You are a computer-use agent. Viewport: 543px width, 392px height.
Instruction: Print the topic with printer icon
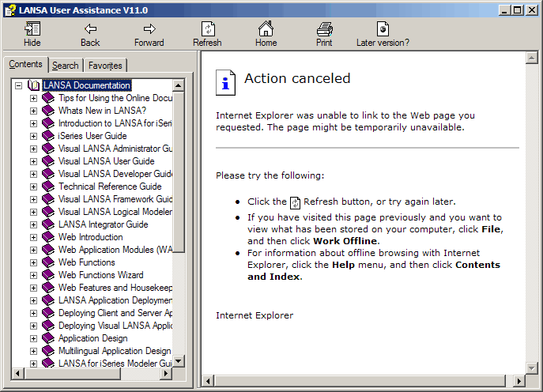pos(325,28)
